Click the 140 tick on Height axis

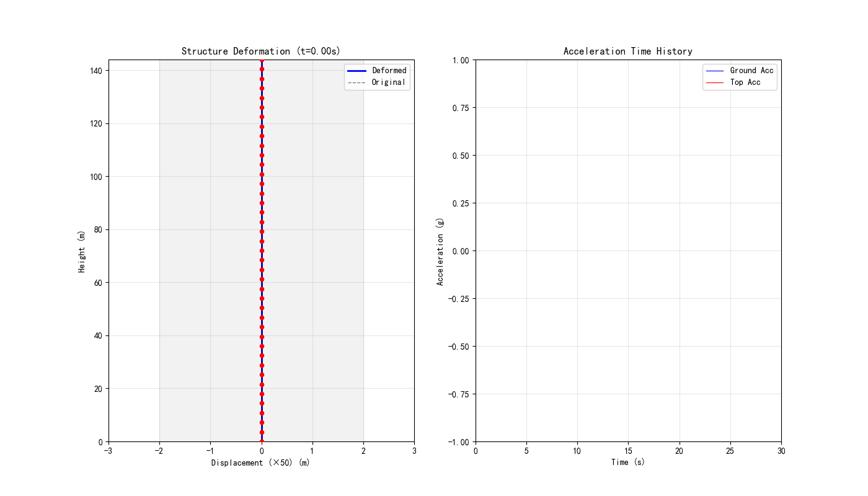pyautogui.click(x=96, y=71)
